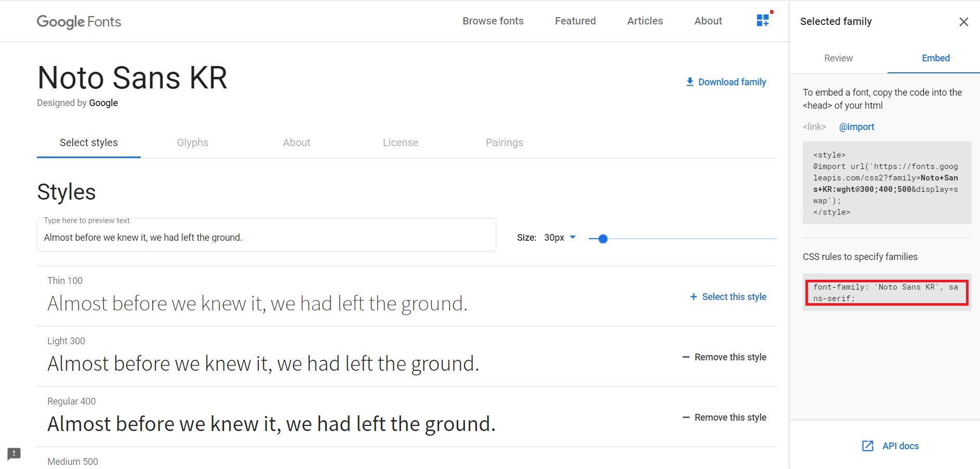
Task: Click the Medium 500 style label
Action: tap(73, 461)
